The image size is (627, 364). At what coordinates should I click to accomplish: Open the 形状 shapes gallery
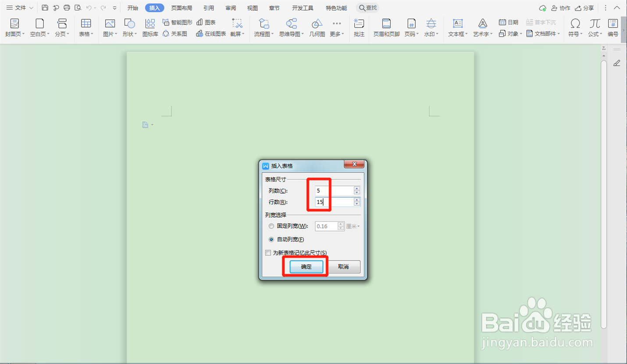[129, 28]
